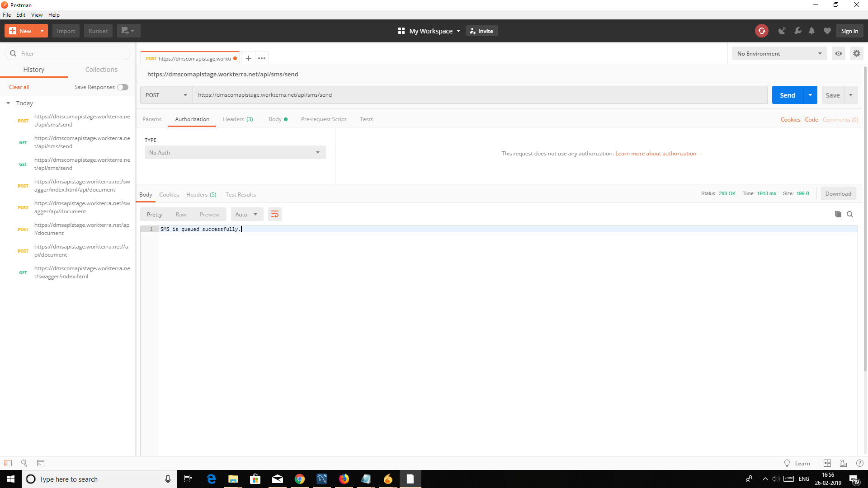Screen dimensions: 868x488
Task: Click the heart icon in header
Action: (x=827, y=31)
